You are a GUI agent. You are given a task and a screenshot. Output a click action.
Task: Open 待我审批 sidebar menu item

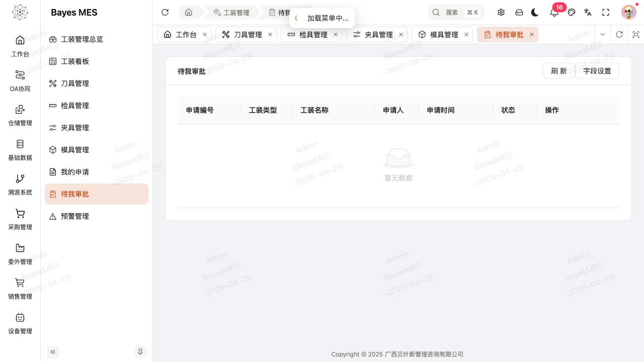(97, 194)
